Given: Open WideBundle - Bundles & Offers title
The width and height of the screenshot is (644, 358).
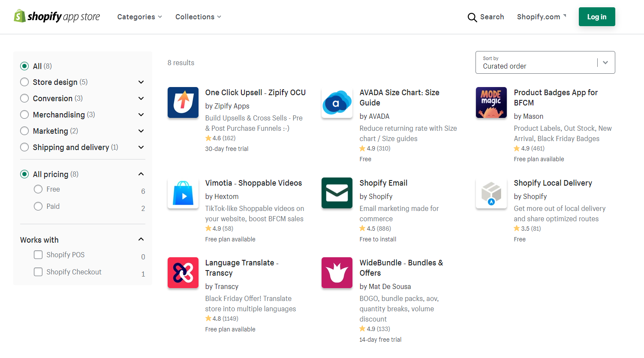Looking at the screenshot, I should point(401,268).
